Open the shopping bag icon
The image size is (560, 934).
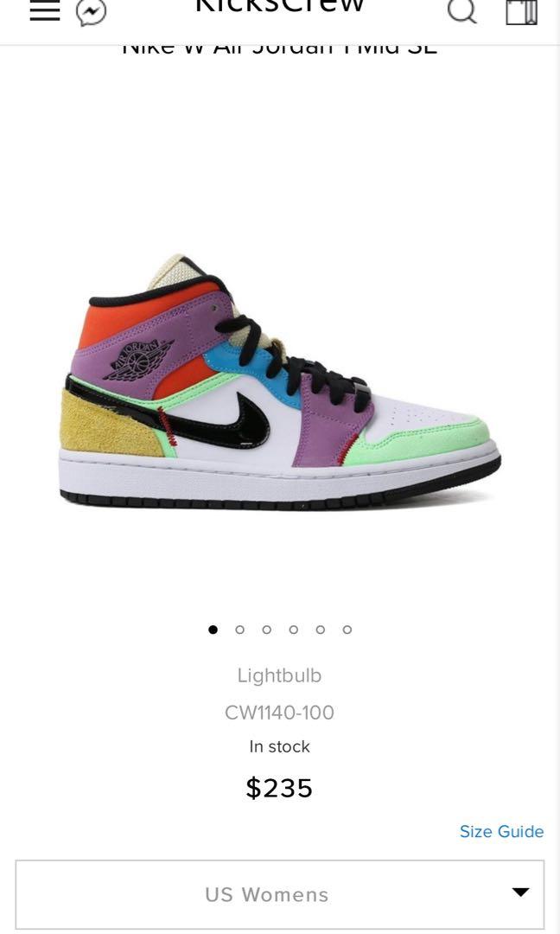[x=522, y=12]
